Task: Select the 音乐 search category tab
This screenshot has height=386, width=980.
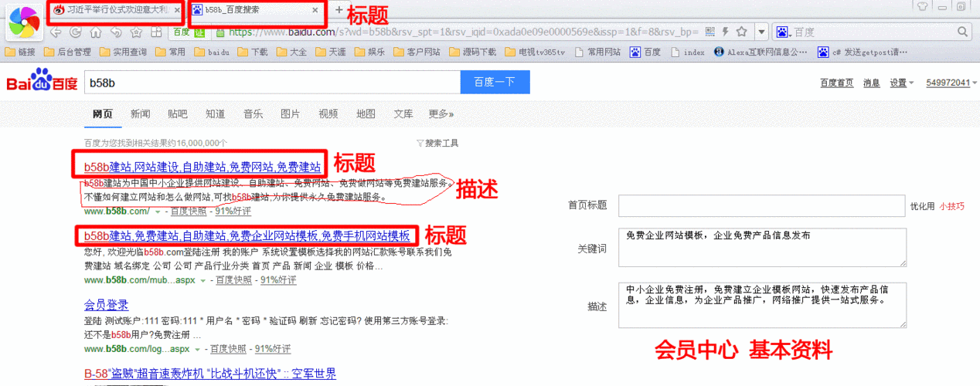Action: pyautogui.click(x=253, y=113)
